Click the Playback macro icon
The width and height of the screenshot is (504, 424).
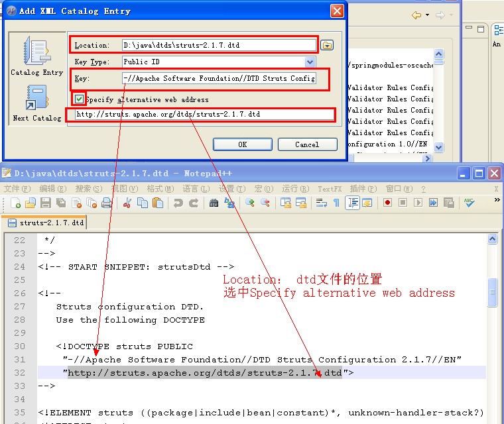click(x=418, y=203)
